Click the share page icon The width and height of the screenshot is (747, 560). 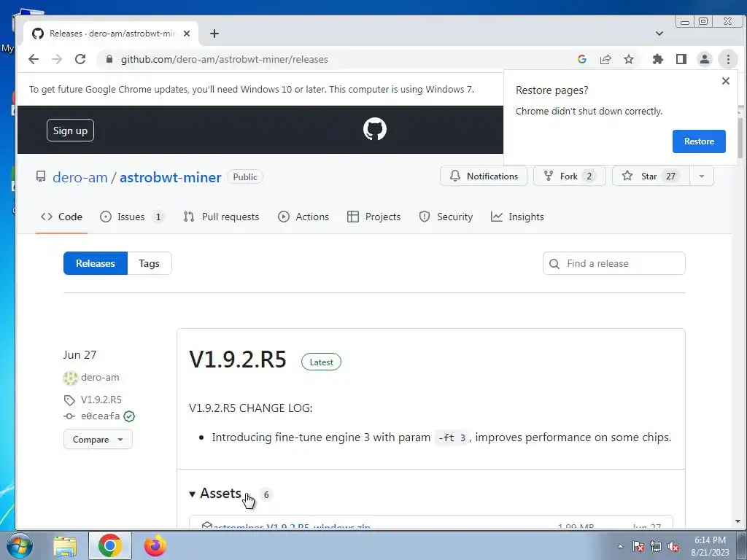[605, 59]
